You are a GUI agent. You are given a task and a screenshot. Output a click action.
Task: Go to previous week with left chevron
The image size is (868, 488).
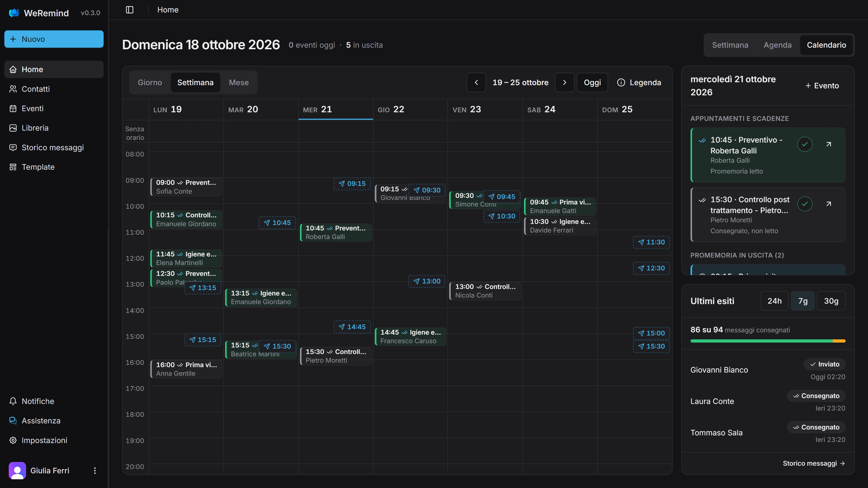click(x=476, y=82)
